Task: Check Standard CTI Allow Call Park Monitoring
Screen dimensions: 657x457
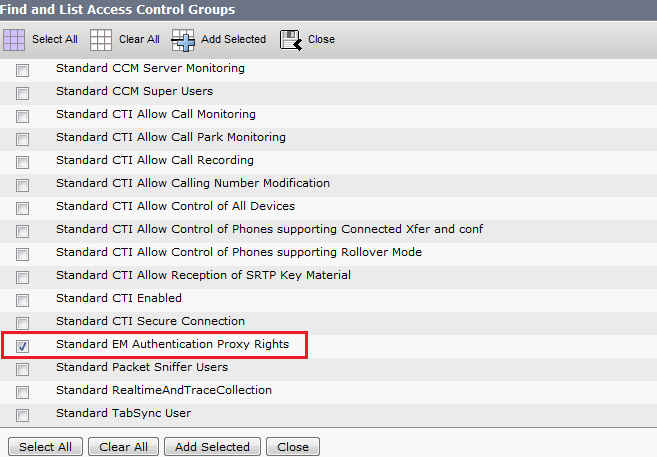Action: click(x=23, y=139)
